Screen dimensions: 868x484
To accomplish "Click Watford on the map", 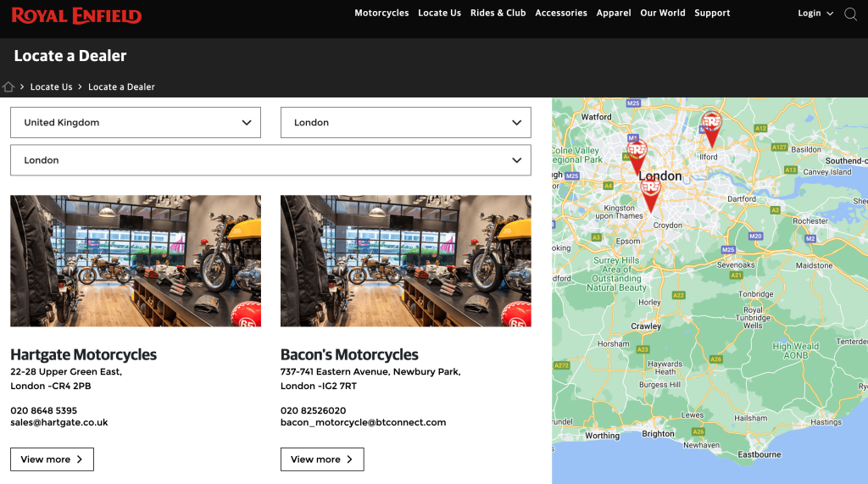I will pyautogui.click(x=596, y=117).
